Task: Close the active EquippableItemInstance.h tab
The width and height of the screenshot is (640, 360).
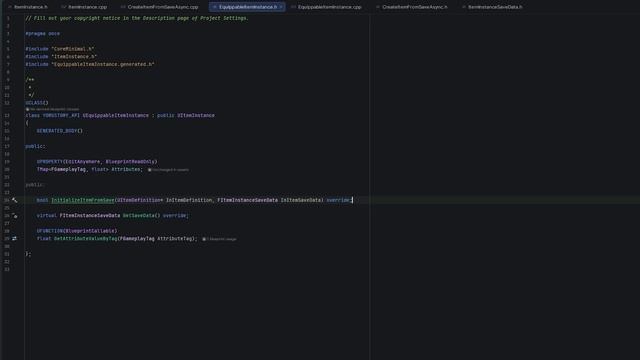Action: tap(281, 7)
